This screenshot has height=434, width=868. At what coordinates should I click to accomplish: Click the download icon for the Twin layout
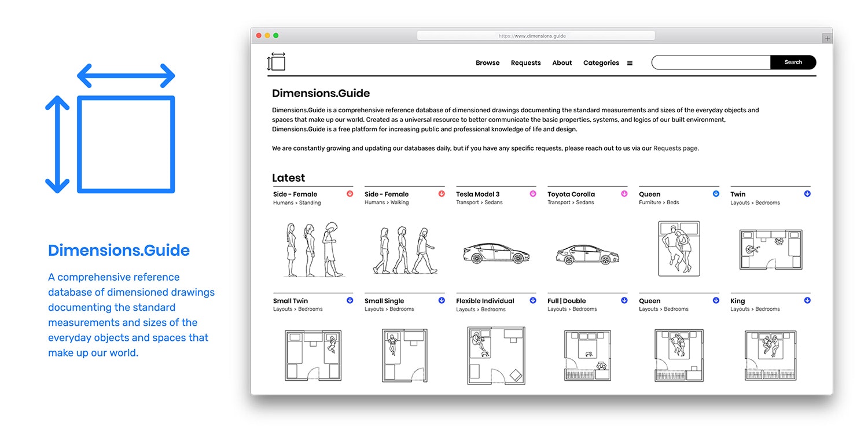coord(807,194)
